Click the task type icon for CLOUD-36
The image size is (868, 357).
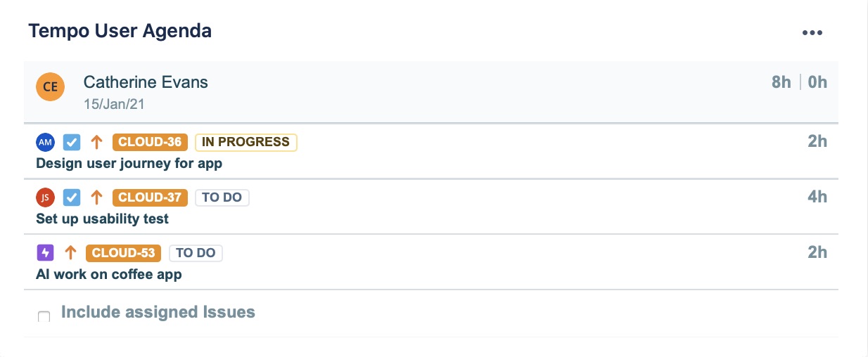(x=72, y=142)
